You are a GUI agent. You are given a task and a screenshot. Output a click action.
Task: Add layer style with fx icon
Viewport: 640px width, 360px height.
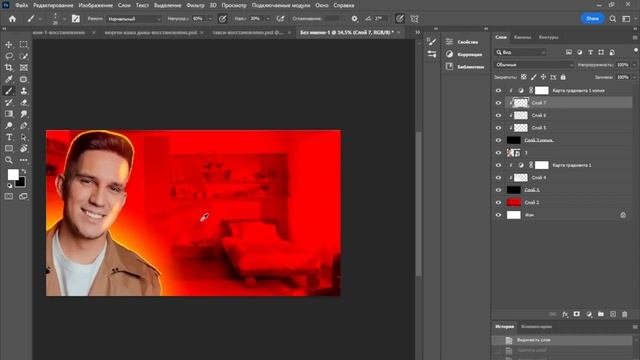(565, 314)
